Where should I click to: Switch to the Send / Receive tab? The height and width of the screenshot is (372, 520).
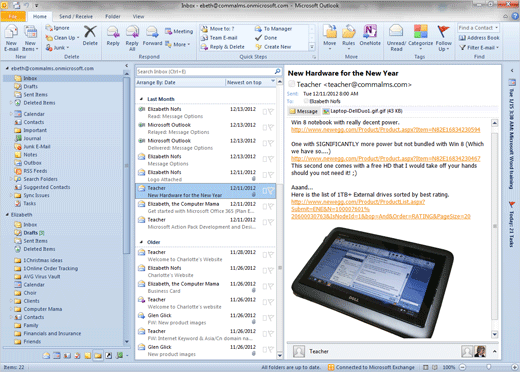pos(76,16)
